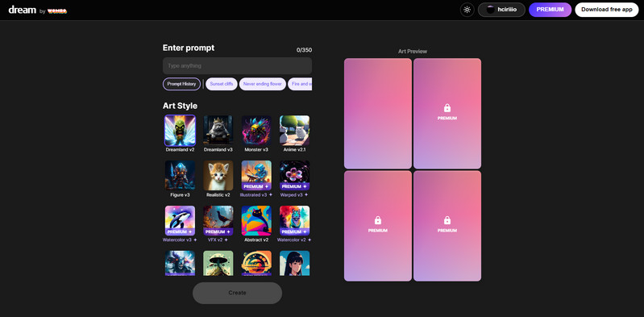Select Dreamland v3 art style

click(x=218, y=134)
